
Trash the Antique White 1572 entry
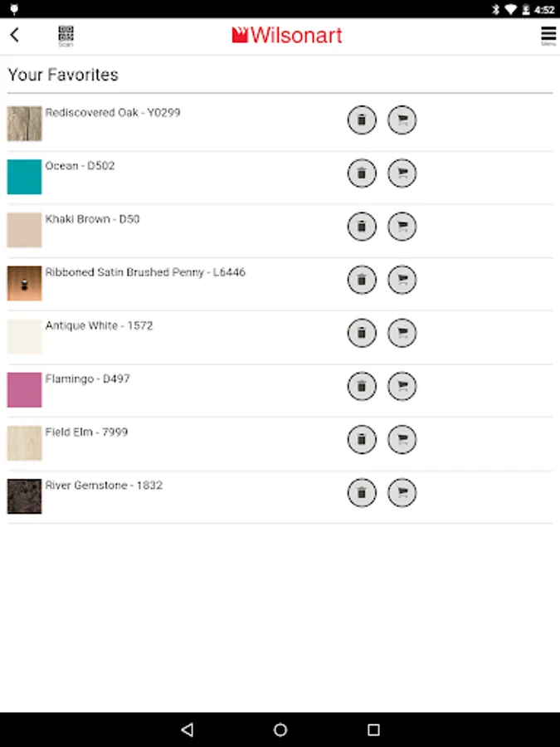tap(362, 333)
